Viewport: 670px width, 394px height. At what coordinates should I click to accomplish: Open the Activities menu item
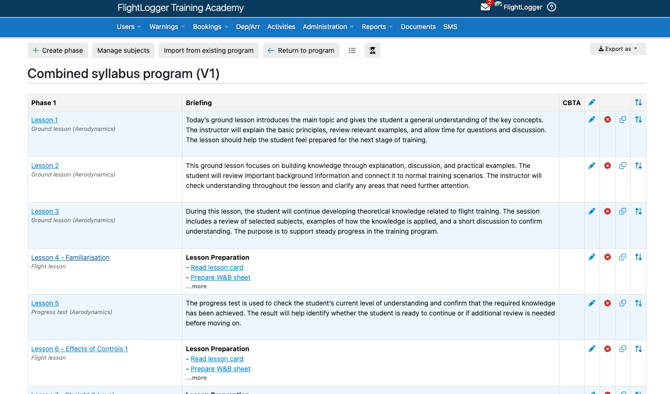pyautogui.click(x=281, y=26)
